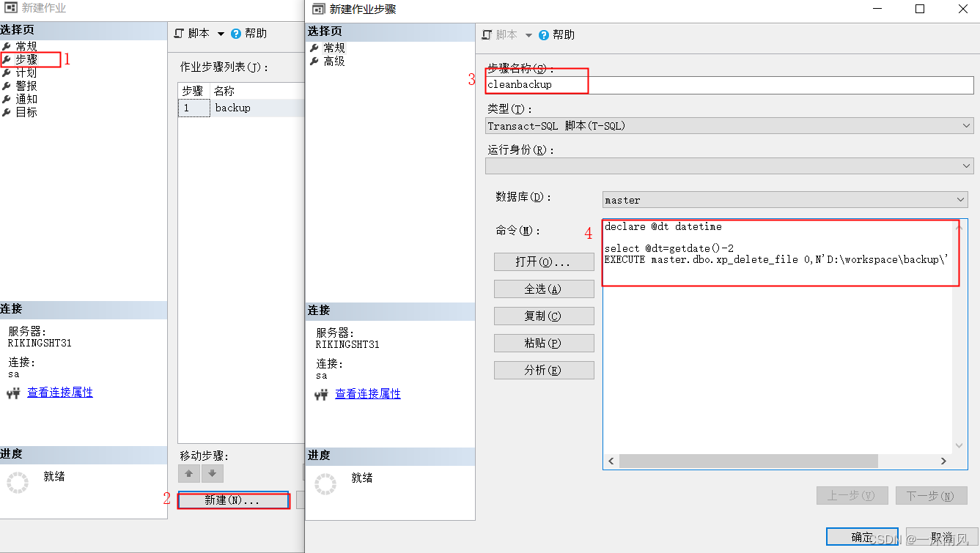Click move step up arrow button
Image resolution: width=980 pixels, height=553 pixels.
189,473
